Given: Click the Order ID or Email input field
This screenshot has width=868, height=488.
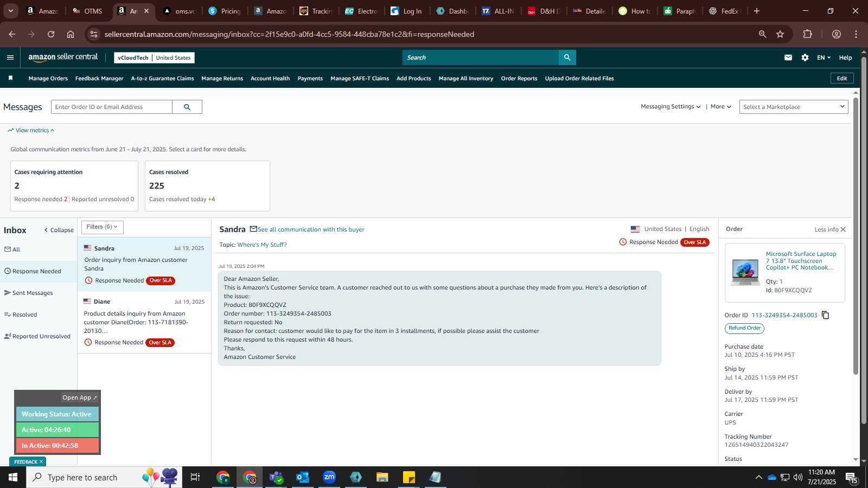Looking at the screenshot, I should click(x=112, y=107).
